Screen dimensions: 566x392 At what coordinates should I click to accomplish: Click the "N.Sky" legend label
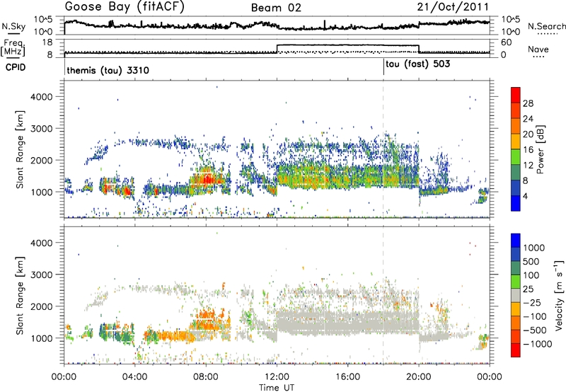point(13,26)
